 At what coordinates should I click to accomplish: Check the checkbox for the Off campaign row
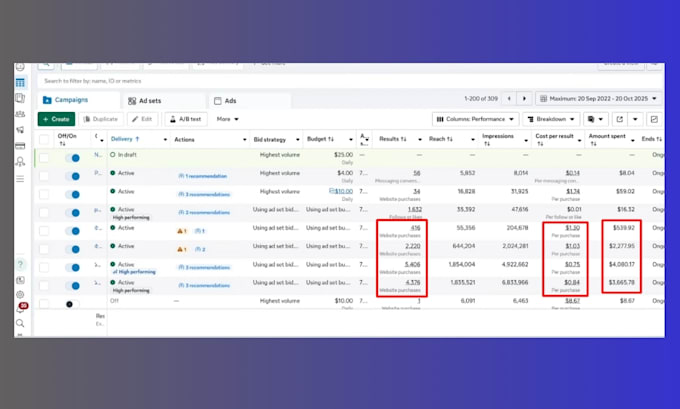click(44, 304)
